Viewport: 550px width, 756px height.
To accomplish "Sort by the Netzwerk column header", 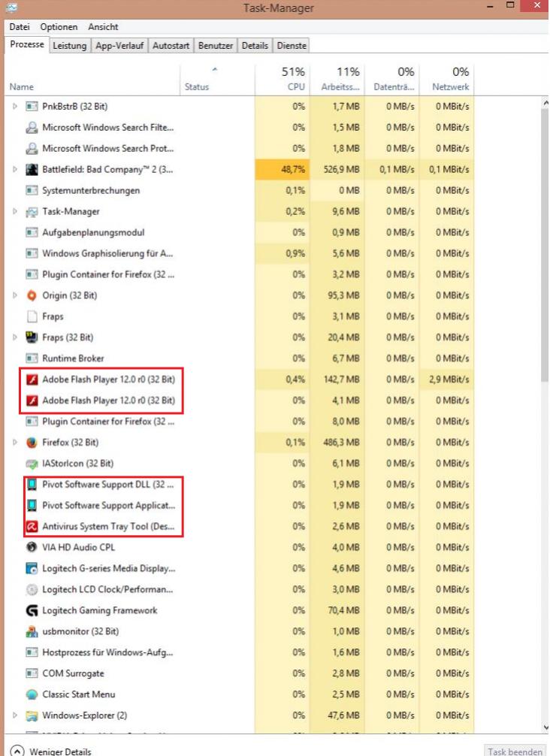I will click(446, 80).
